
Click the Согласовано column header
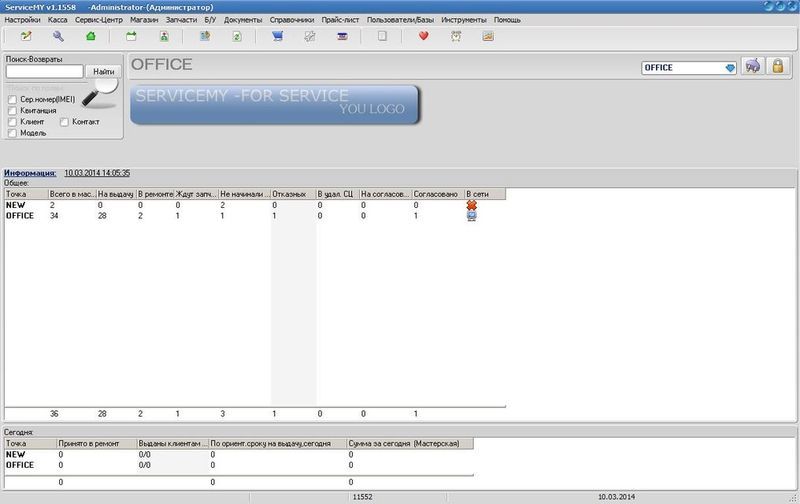click(x=438, y=194)
